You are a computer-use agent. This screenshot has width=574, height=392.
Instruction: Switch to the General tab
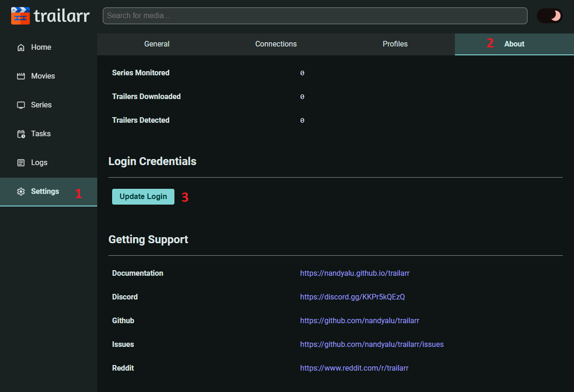tap(157, 44)
